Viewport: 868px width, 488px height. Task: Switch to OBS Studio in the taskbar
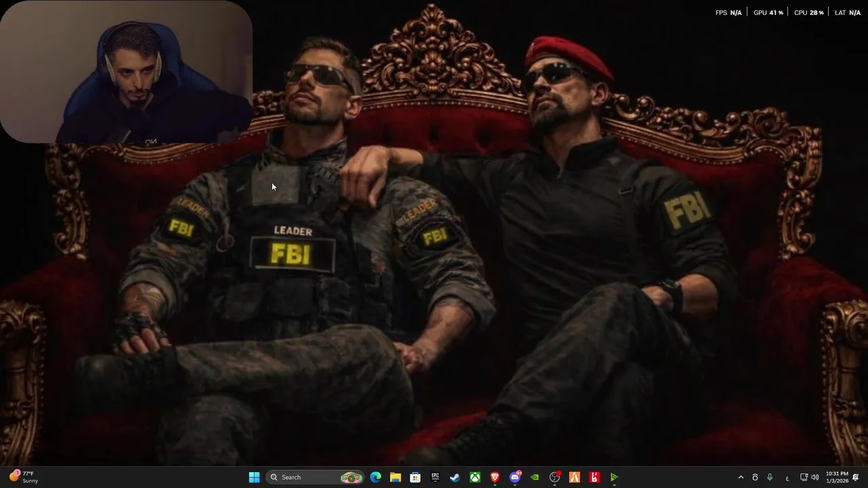[555, 477]
